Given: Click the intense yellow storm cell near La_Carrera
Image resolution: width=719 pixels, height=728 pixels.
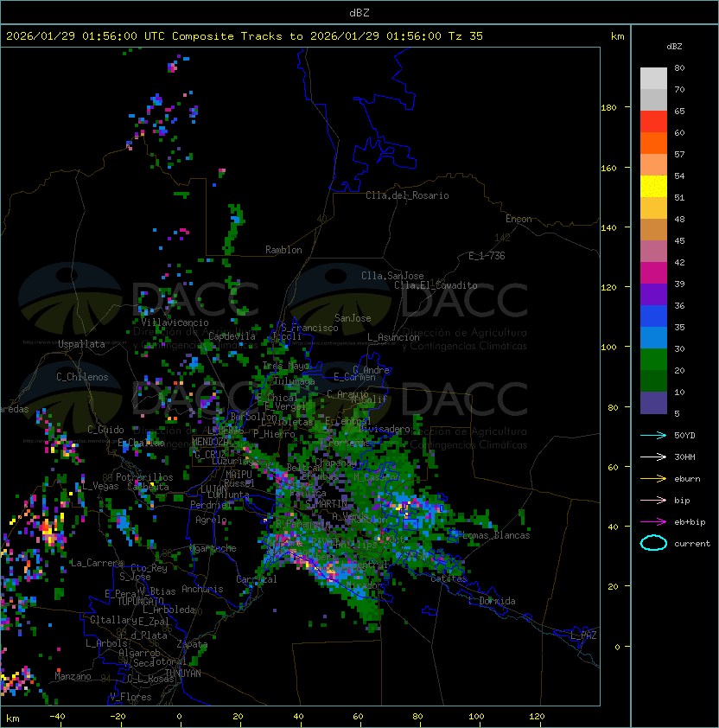Looking at the screenshot, I should pos(48,531).
